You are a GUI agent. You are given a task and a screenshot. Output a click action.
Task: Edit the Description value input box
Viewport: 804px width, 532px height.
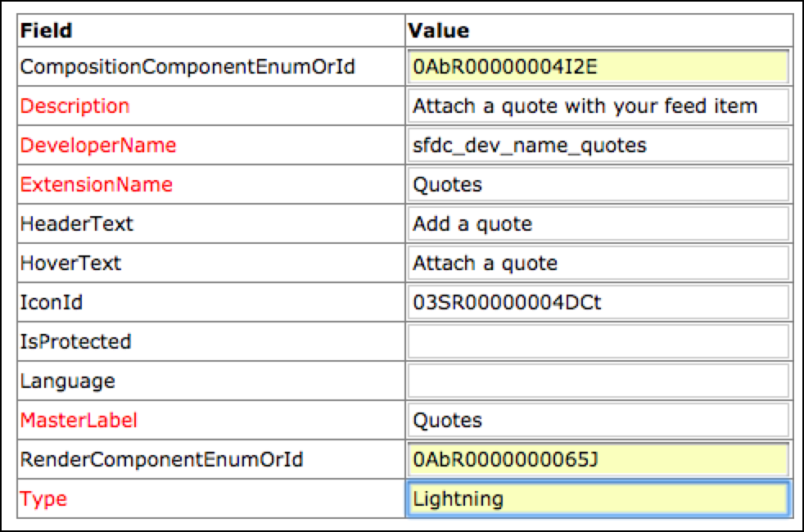(598, 106)
